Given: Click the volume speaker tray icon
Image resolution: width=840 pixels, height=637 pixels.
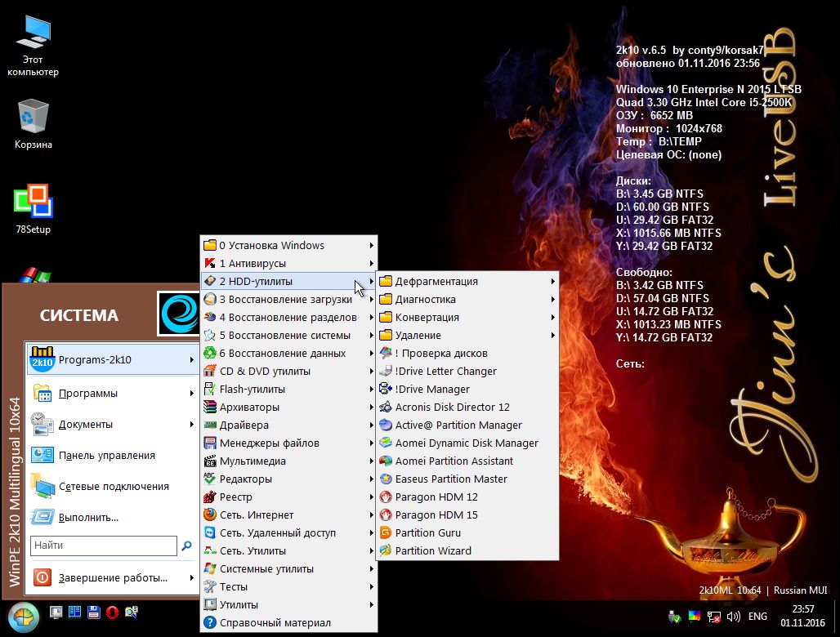Looking at the screenshot, I should tap(733, 617).
